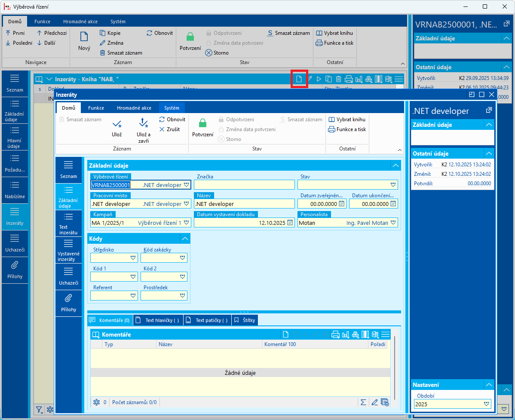
Task: Click into Značka input field
Action: point(244,185)
